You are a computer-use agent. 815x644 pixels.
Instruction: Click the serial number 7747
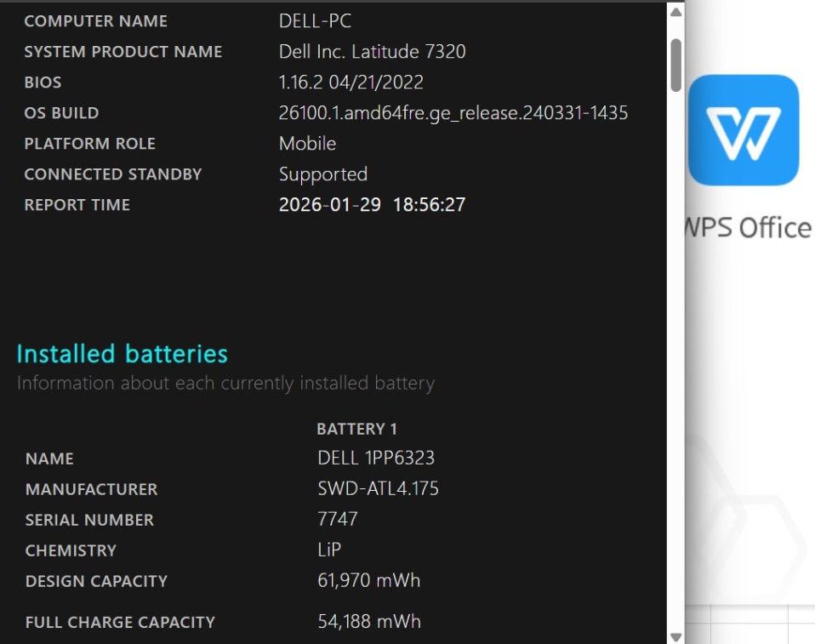coord(337,519)
